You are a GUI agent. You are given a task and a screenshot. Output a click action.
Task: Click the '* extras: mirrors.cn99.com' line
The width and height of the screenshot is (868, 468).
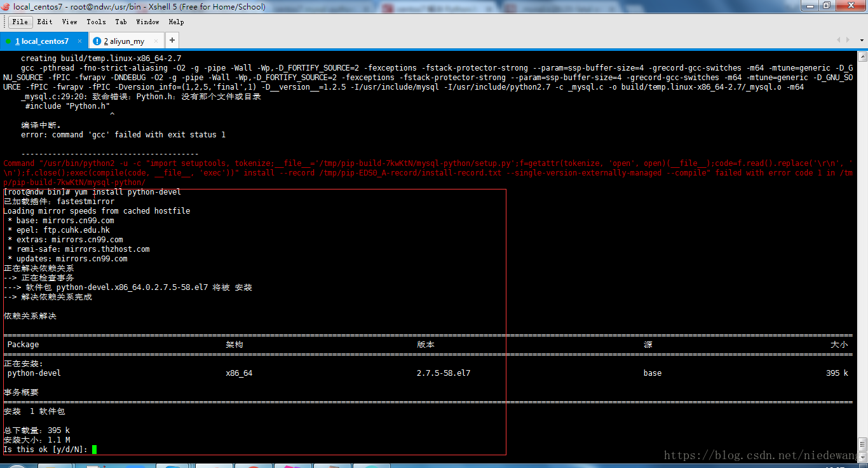tap(65, 240)
